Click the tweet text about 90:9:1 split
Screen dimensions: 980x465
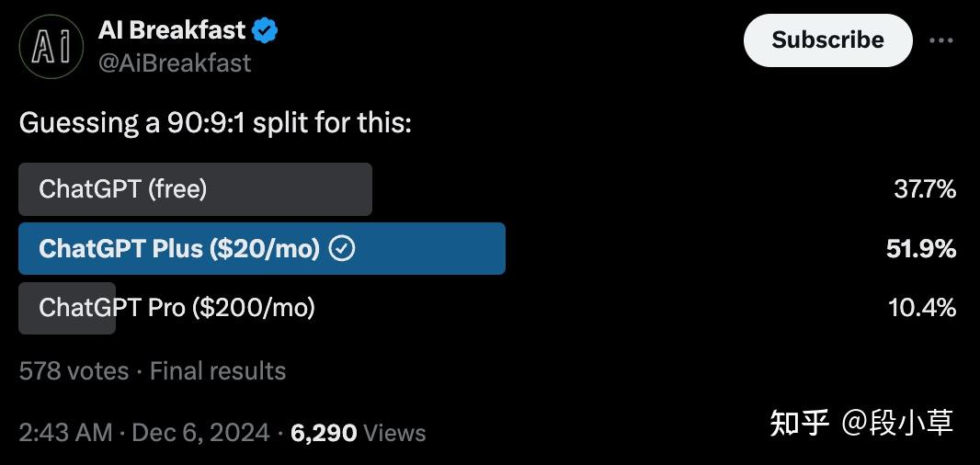(x=215, y=122)
